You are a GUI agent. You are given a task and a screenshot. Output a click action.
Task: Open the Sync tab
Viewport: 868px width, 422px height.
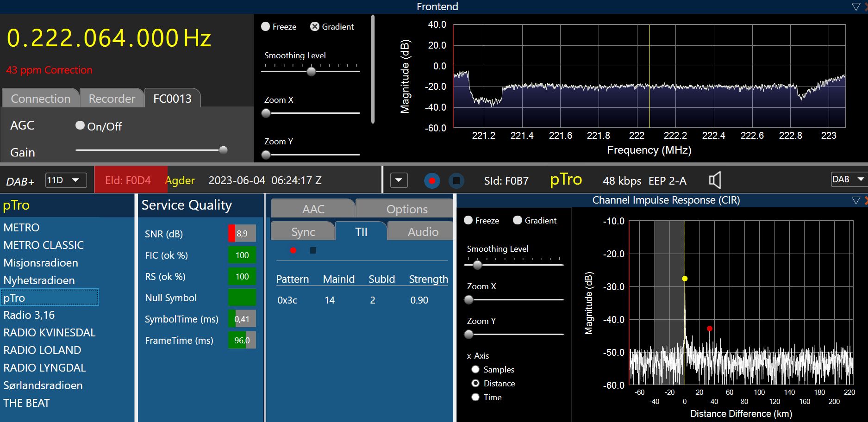coord(303,232)
